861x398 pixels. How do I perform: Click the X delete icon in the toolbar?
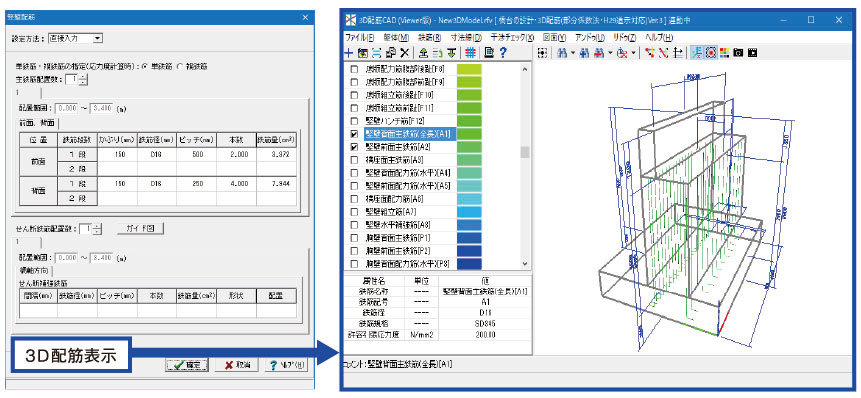tap(405, 53)
